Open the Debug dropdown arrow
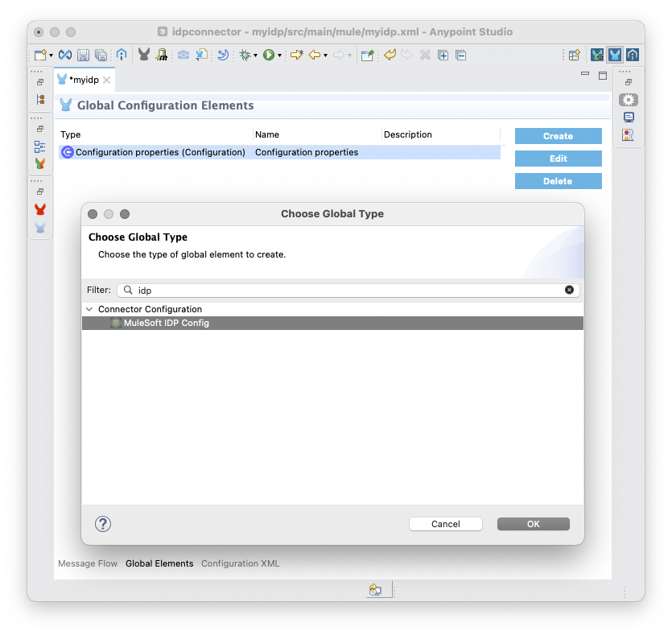Viewport: 672px width, 635px height. pos(255,56)
